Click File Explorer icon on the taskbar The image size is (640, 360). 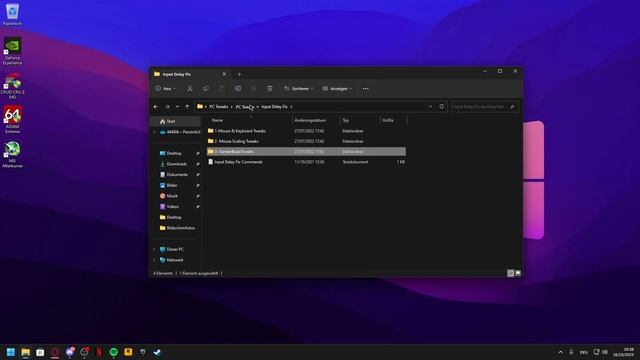pos(26,352)
